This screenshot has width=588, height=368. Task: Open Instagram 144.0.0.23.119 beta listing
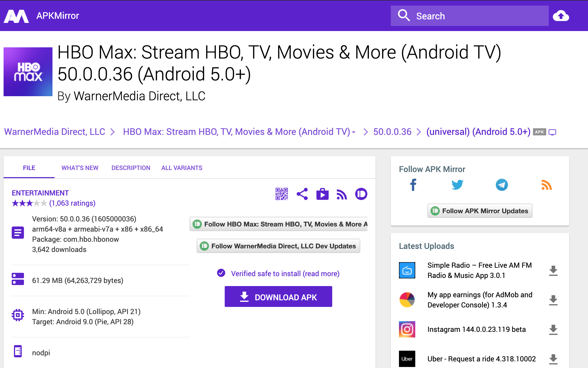pyautogui.click(x=476, y=329)
